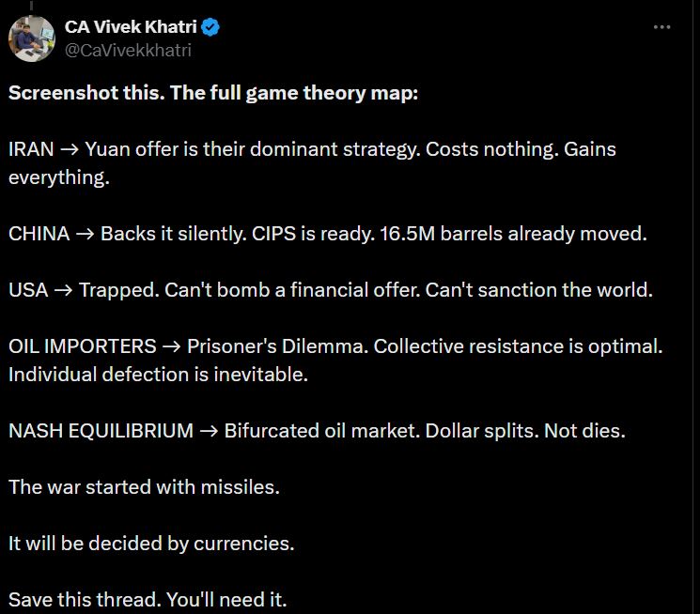Click "The war started with missiles." sentence
This screenshot has height=614, width=700.
click(145, 487)
